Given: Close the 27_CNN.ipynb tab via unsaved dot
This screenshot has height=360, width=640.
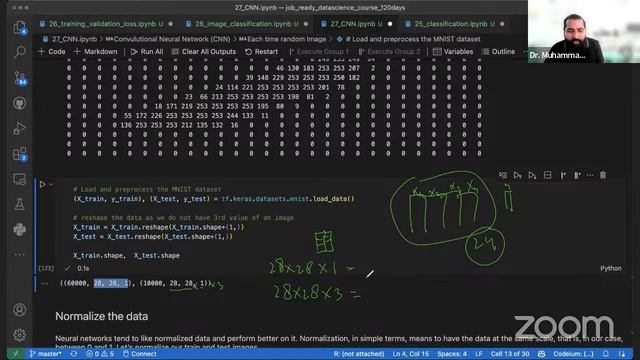Looking at the screenshot, I should point(390,24).
